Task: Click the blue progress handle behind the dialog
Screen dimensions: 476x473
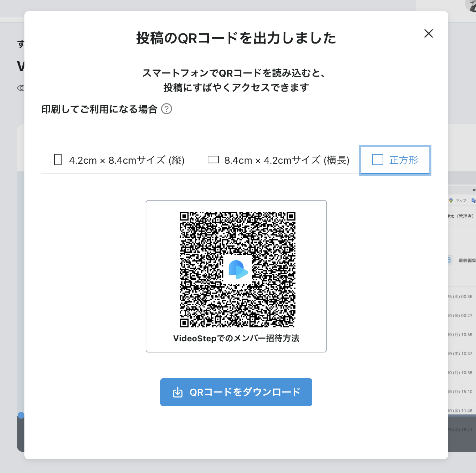Action: [21, 415]
